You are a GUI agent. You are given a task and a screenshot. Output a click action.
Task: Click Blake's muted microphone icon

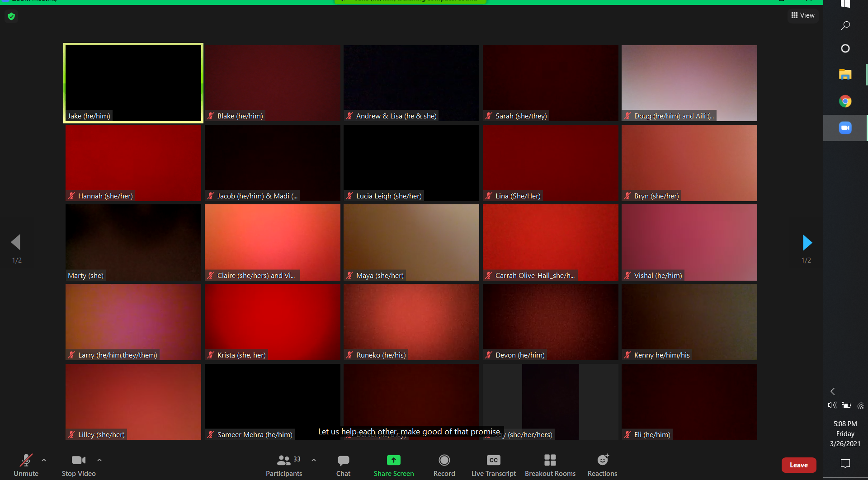coord(211,116)
